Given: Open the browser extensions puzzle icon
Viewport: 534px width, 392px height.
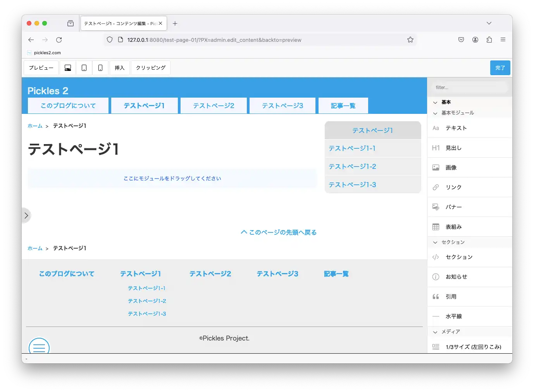Looking at the screenshot, I should click(x=489, y=40).
